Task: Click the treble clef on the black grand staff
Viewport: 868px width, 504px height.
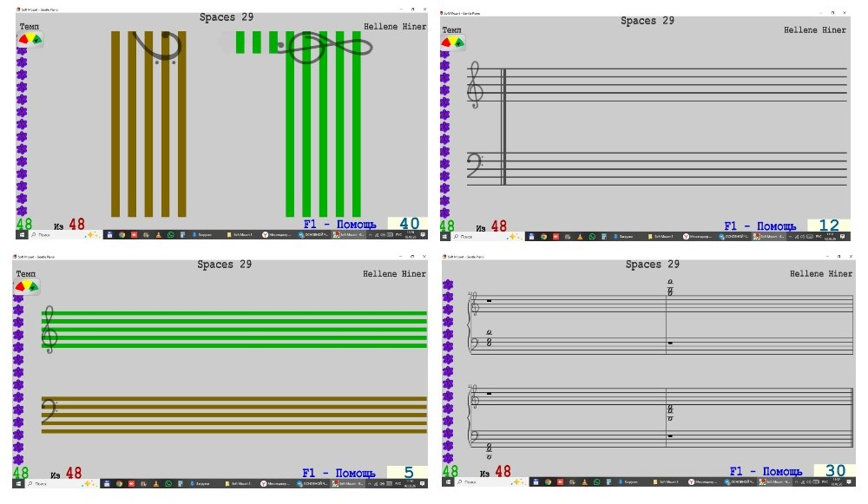Action: [x=474, y=84]
